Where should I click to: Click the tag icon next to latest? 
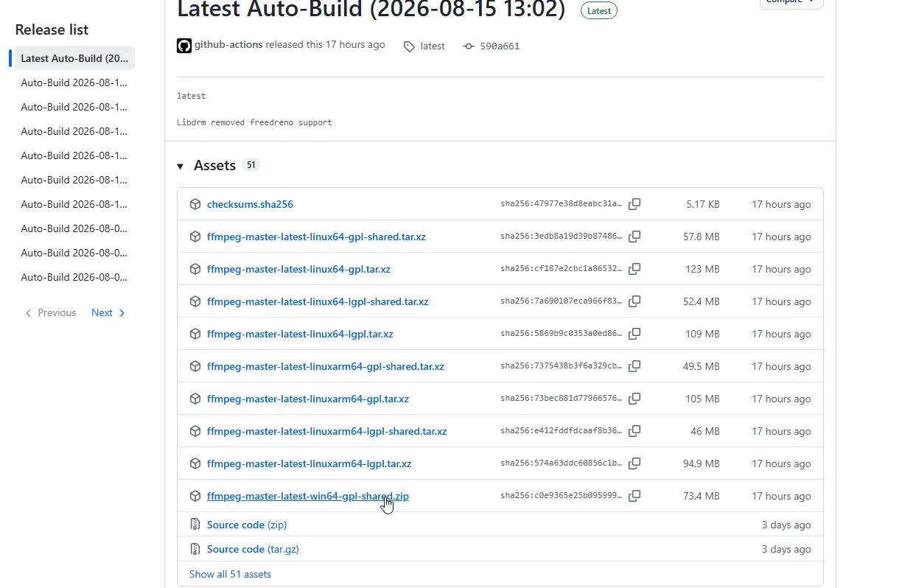pyautogui.click(x=409, y=46)
